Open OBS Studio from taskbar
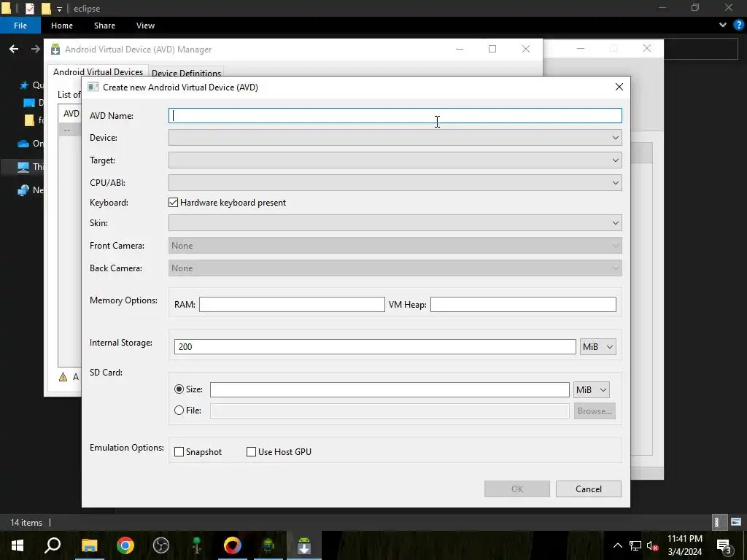 click(161, 545)
